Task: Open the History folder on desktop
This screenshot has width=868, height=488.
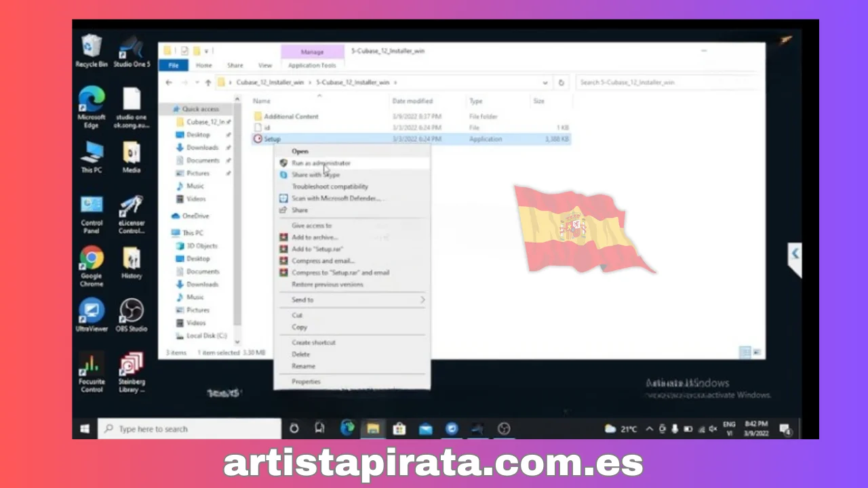Action: (x=131, y=263)
